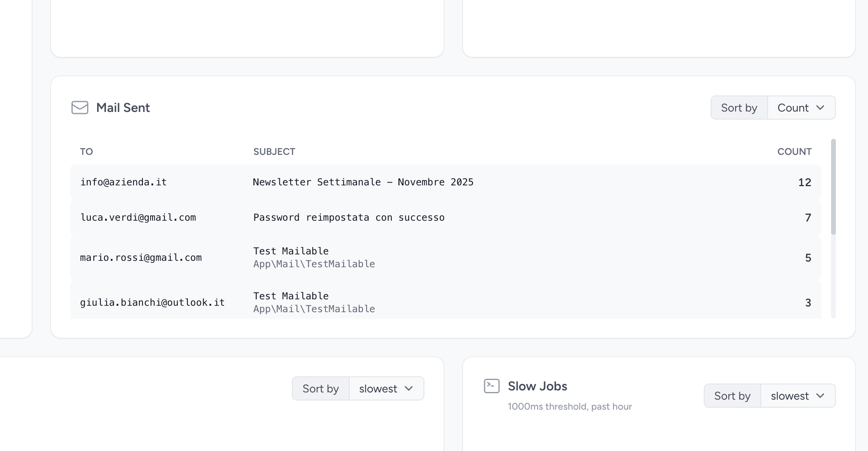Open the slowest dropdown in the bottom-left card
The width and height of the screenshot is (868, 451).
click(x=386, y=388)
